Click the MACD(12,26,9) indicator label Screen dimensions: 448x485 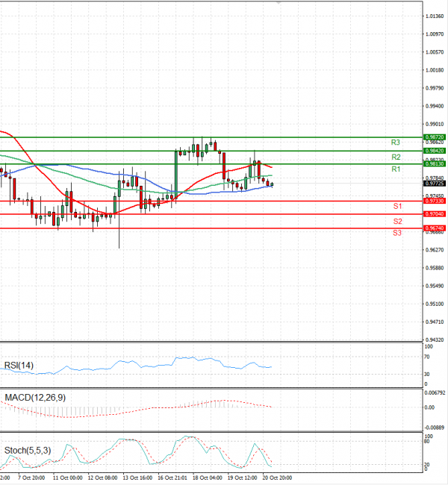(x=35, y=398)
